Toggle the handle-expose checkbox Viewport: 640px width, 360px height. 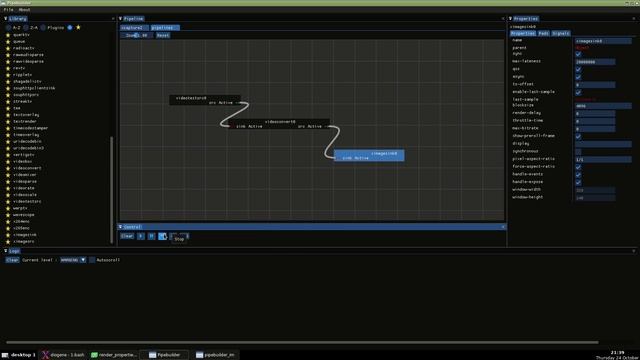click(578, 182)
